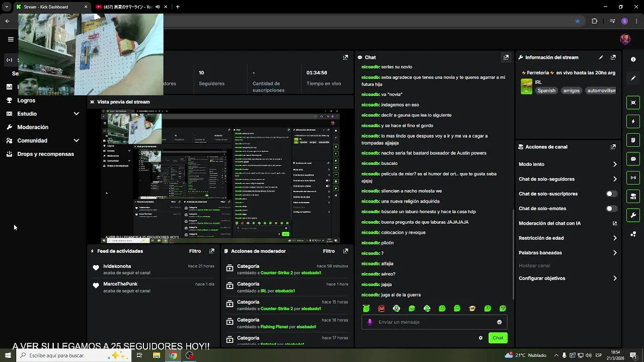Click the heart icon beside ividekonoha
Image resolution: width=644 pixels, height=362 pixels.
coord(96,267)
